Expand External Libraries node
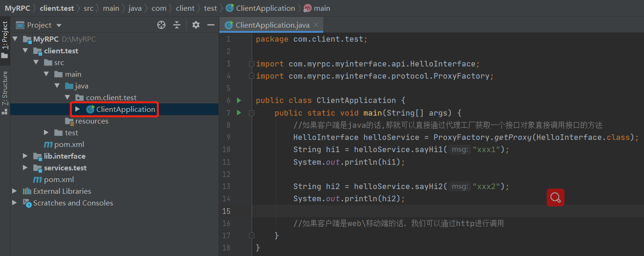This screenshot has height=256, width=644. point(14,191)
